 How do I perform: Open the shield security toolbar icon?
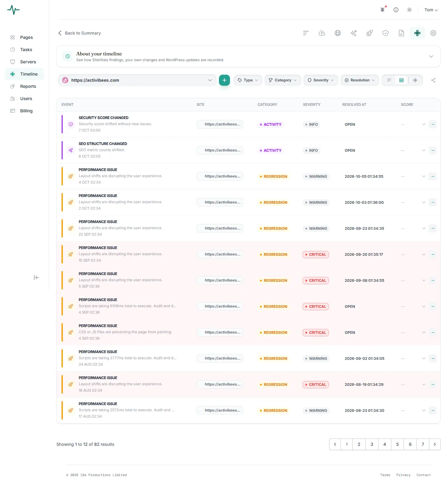pos(386,33)
